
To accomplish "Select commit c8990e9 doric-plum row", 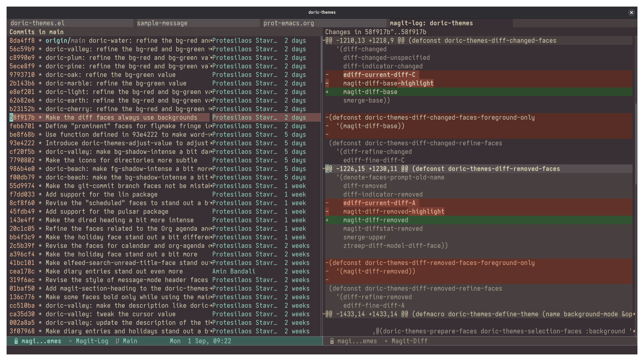I will coord(164,58).
